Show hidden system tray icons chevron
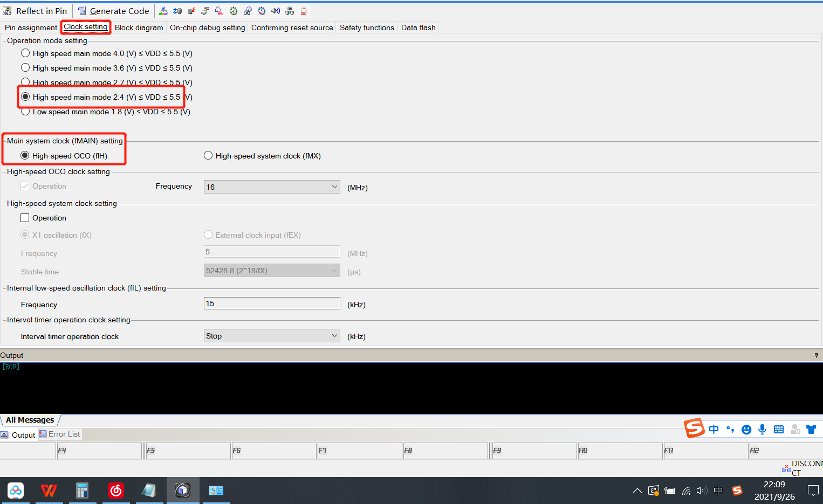Image resolution: width=823 pixels, height=504 pixels. pyautogui.click(x=637, y=491)
